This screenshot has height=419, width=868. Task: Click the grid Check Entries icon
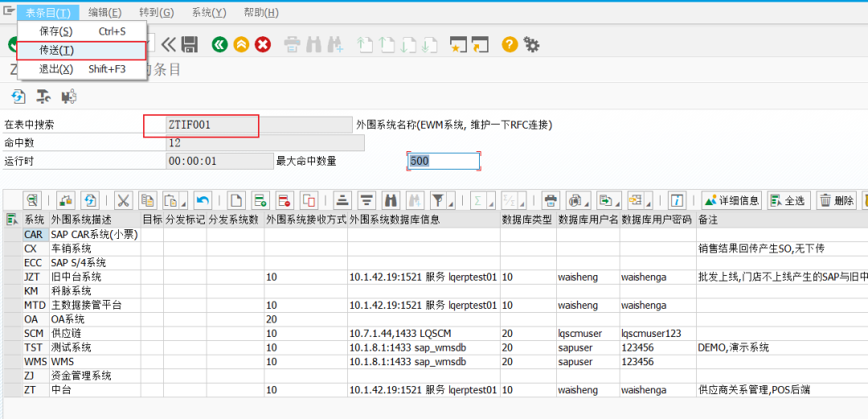point(65,200)
